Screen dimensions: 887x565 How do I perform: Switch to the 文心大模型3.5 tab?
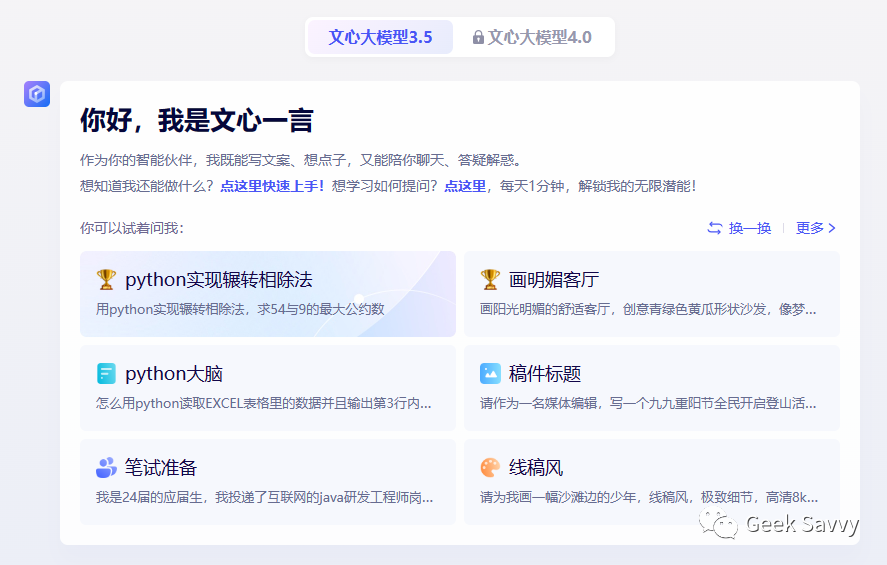pyautogui.click(x=380, y=37)
